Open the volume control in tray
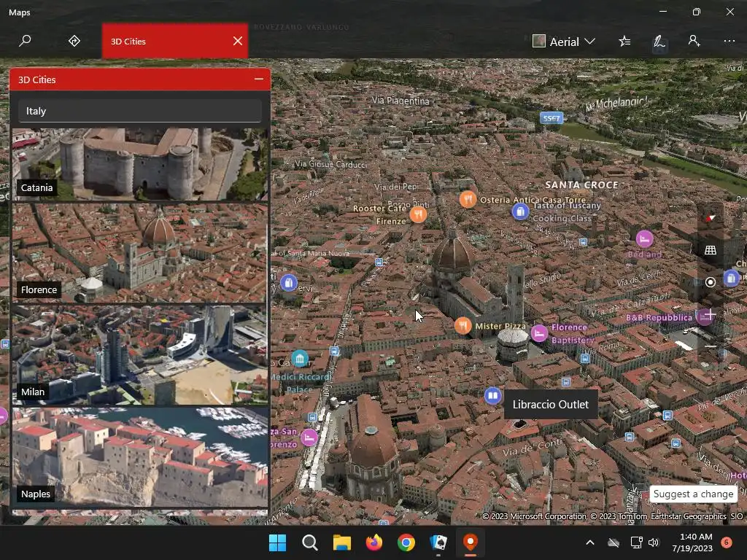Screen dimensions: 747x560 (x=654, y=542)
